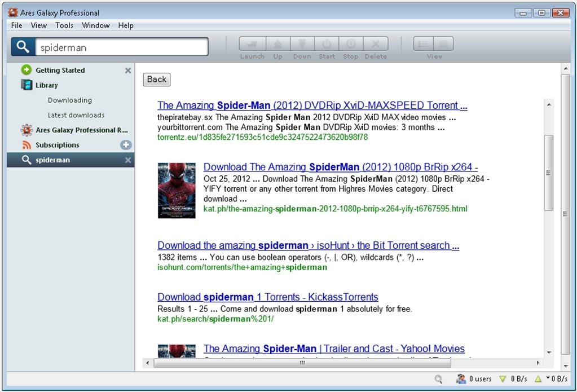The image size is (577, 392).
Task: Select the spiderman search sidebar entry
Action: click(71, 160)
